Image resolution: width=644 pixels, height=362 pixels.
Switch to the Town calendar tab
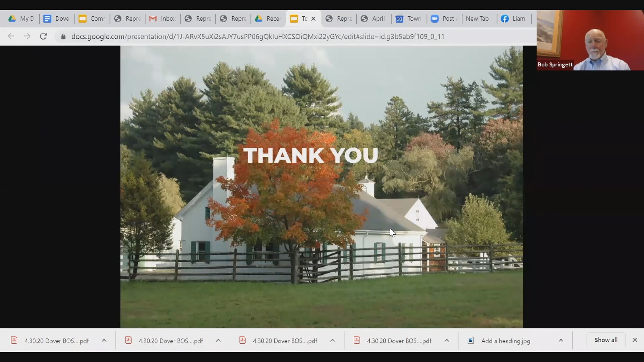pos(408,19)
